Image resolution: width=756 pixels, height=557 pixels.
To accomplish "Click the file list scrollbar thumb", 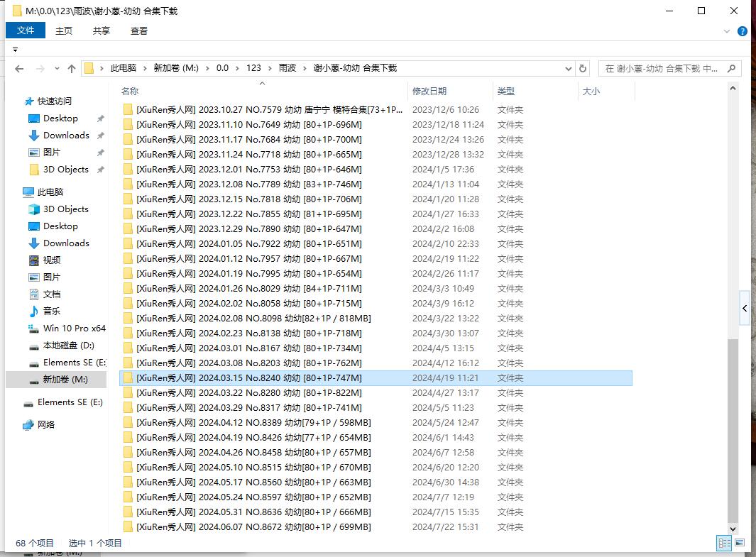I will click(x=733, y=430).
